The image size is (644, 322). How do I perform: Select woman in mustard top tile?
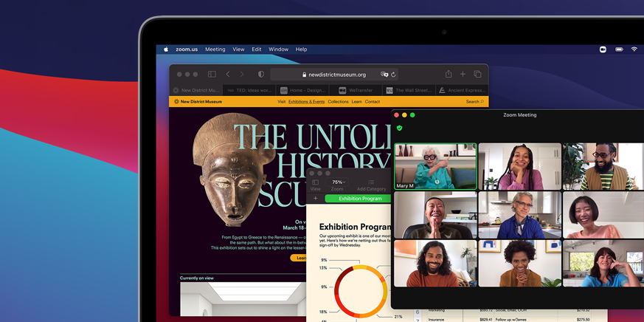coord(519,264)
